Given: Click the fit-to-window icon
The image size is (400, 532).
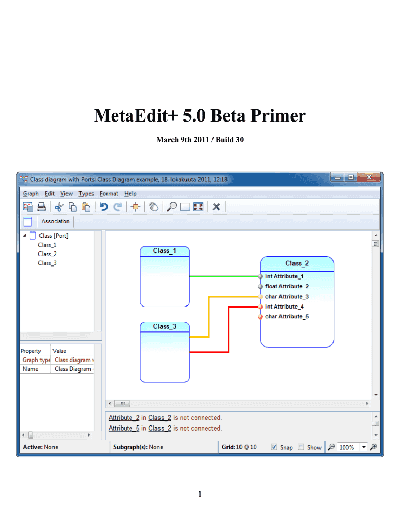Looking at the screenshot, I should pos(198,207).
